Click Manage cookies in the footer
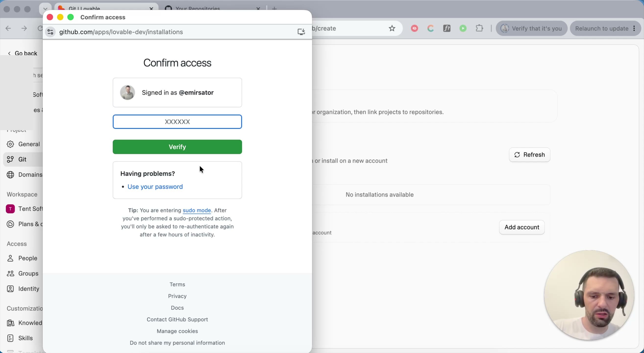This screenshot has width=644, height=353. [x=177, y=331]
